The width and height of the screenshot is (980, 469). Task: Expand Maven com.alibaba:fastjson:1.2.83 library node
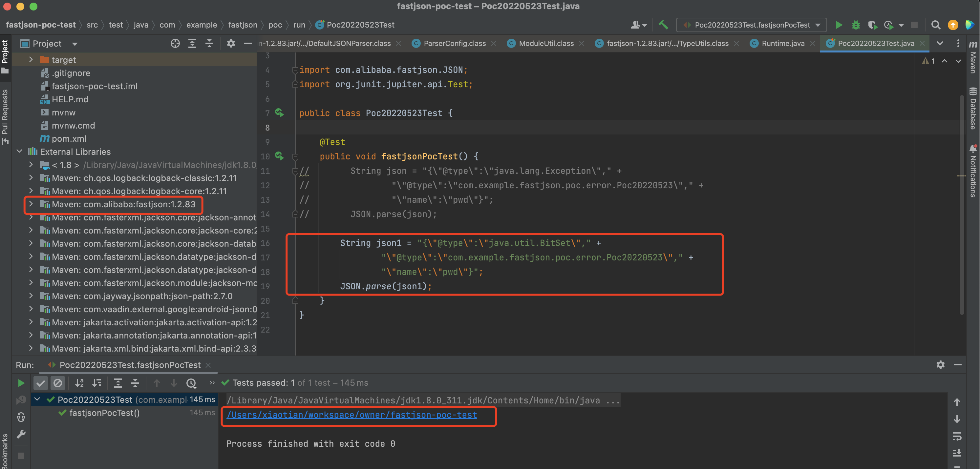[31, 204]
